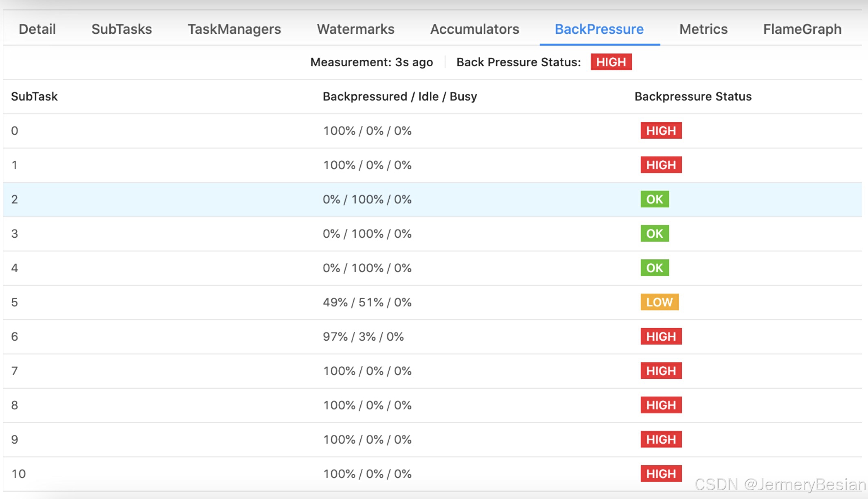This screenshot has width=868, height=499.
Task: Click '100% / 0% / 0%' in subtask 9 row
Action: 367,440
